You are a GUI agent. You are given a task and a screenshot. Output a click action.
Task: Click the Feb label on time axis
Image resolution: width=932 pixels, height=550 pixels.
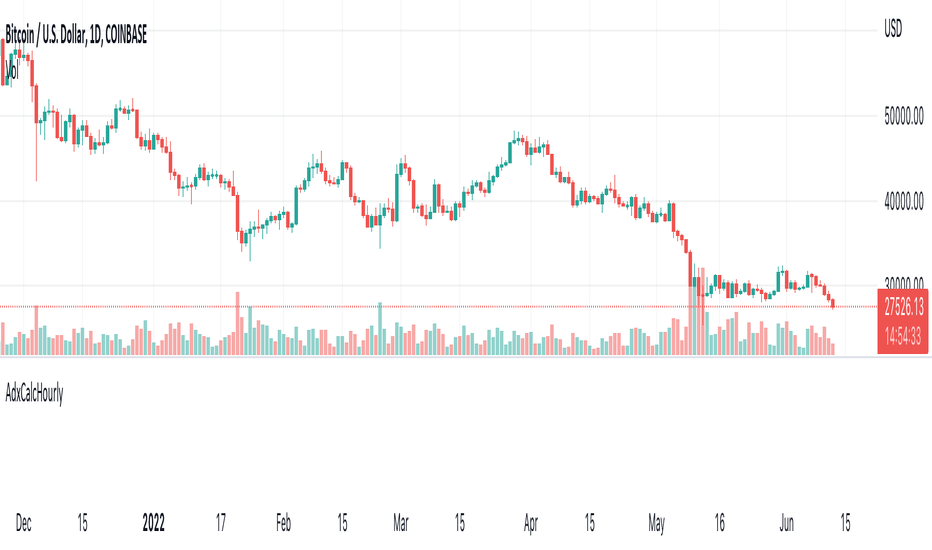[284, 523]
